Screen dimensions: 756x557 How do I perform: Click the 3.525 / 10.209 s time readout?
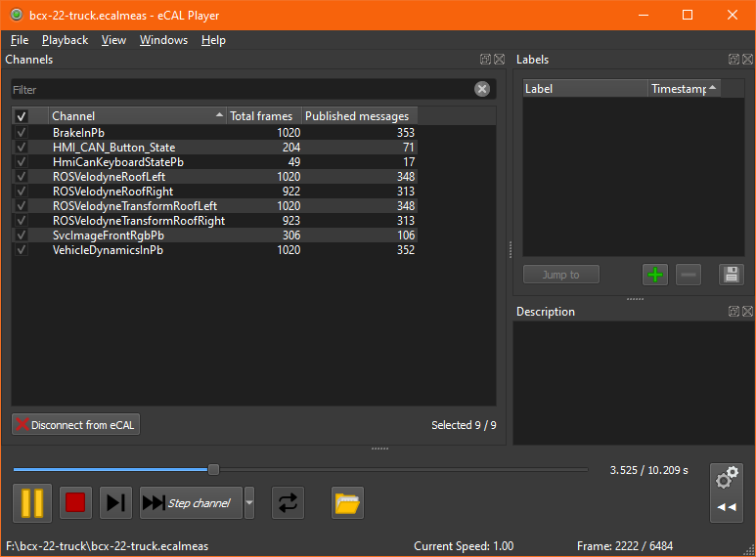[648, 470]
